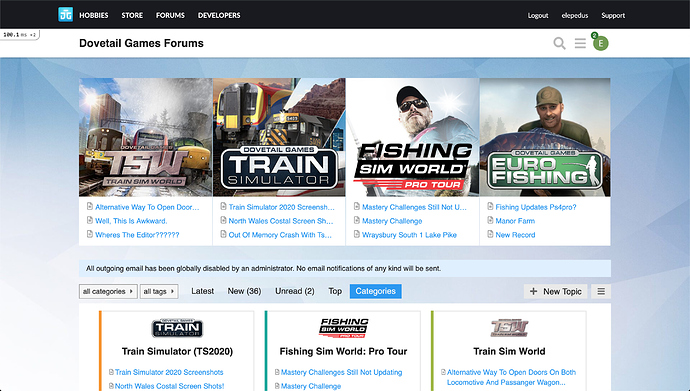This screenshot has height=391, width=690.
Task: Open 'North Wales Costal Screen Shots!' in TS2020 card
Action: pos(169,386)
